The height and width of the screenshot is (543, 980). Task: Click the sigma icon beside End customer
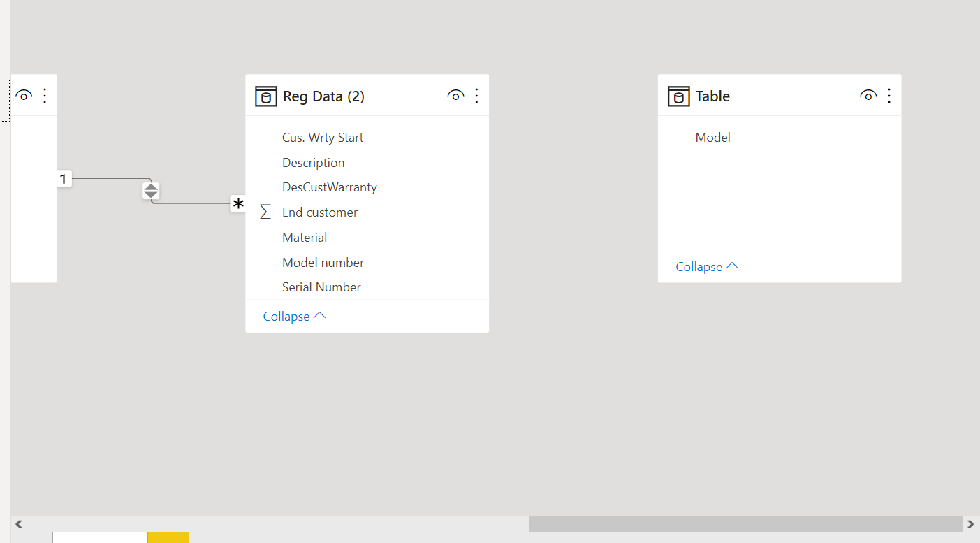coord(265,212)
